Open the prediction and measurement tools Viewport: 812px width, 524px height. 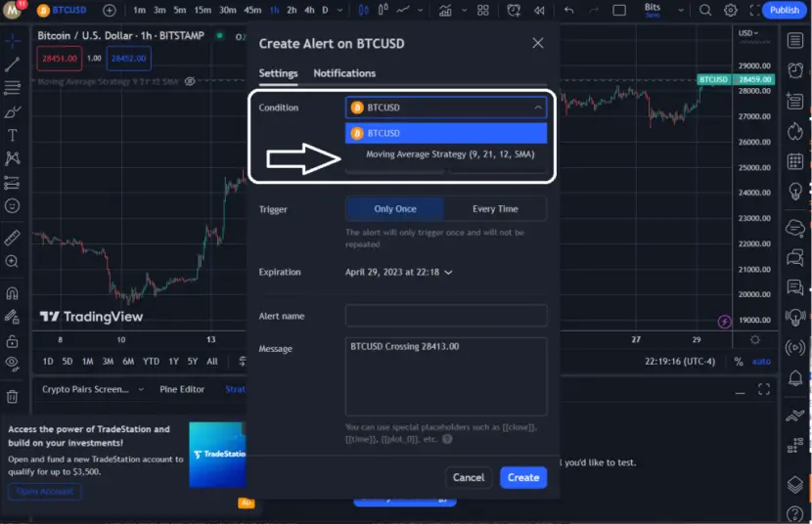(x=12, y=183)
